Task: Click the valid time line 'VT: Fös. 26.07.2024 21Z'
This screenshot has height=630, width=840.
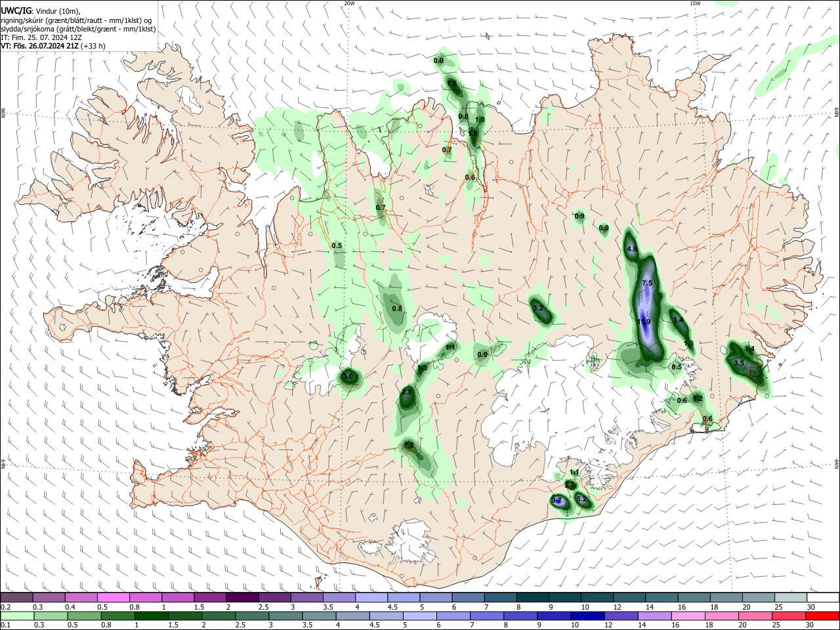Action: pyautogui.click(x=41, y=46)
